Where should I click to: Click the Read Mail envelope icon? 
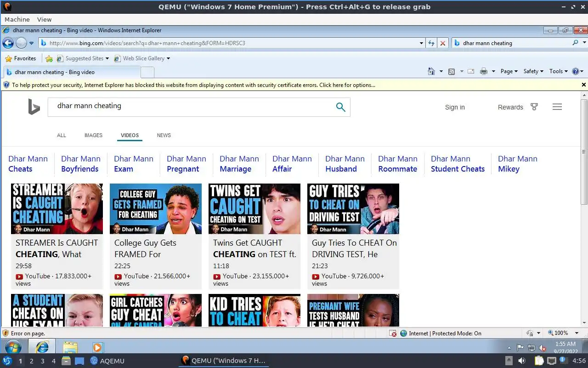471,71
